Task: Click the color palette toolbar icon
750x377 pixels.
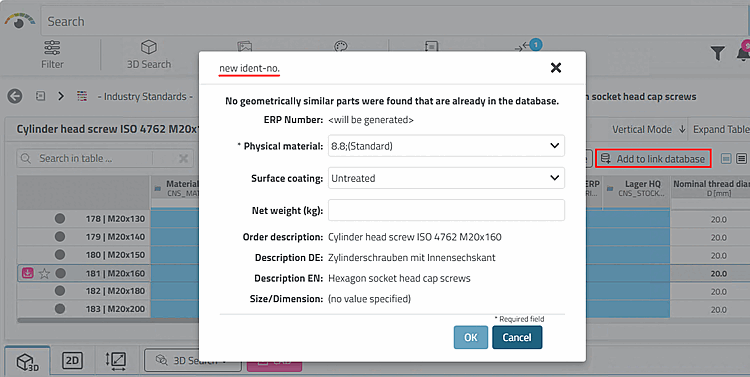Action: click(340, 46)
